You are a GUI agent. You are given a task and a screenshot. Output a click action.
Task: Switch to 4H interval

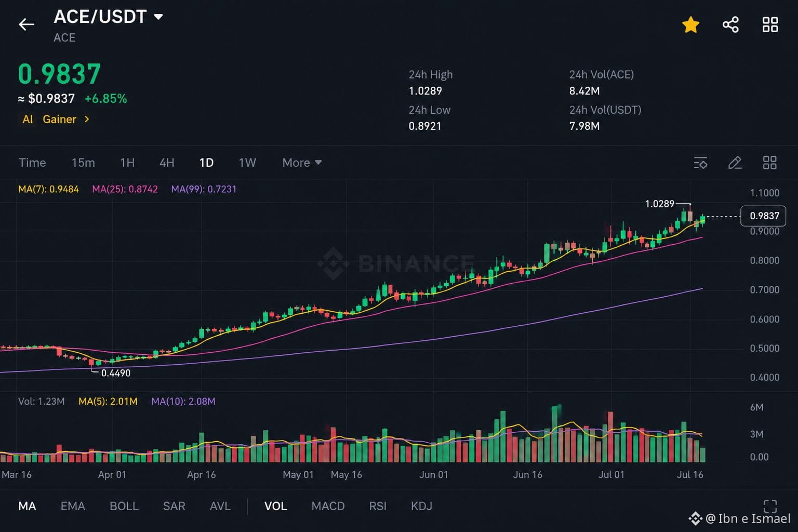[167, 163]
